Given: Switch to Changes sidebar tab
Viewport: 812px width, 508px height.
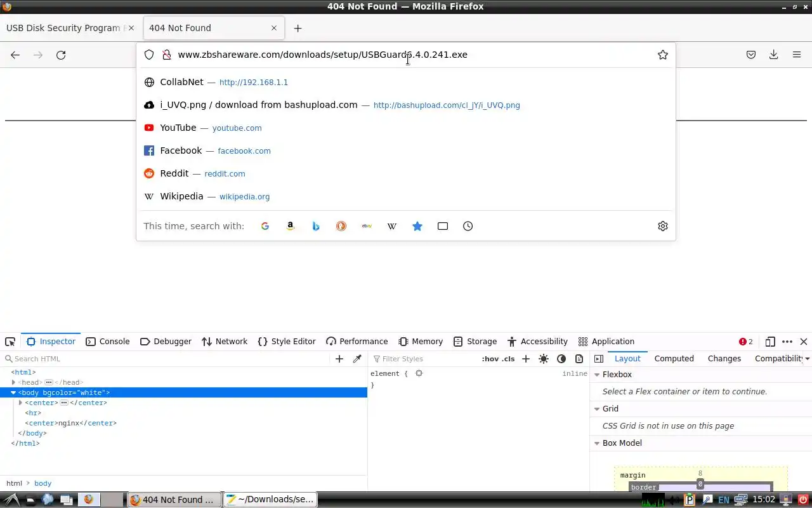Looking at the screenshot, I should tap(724, 359).
